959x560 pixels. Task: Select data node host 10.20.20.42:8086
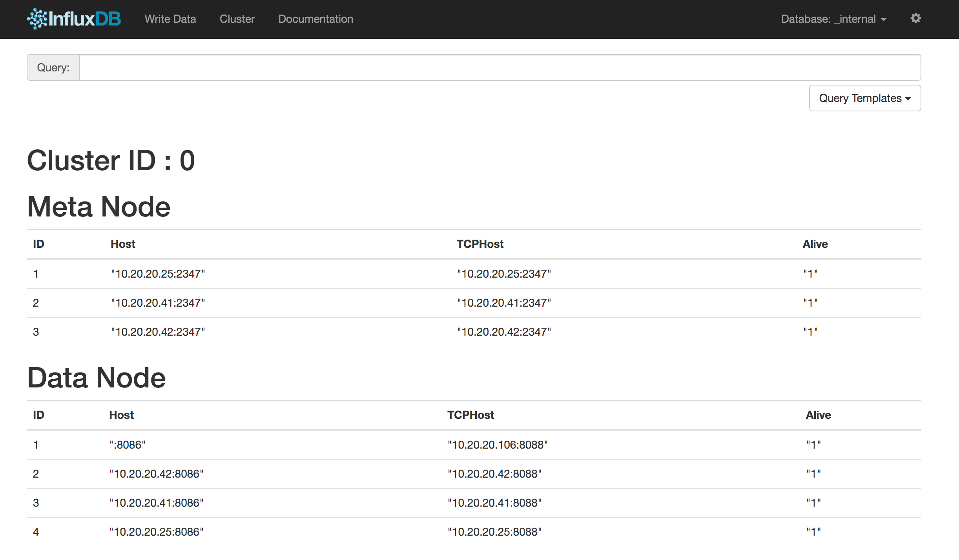coord(157,474)
